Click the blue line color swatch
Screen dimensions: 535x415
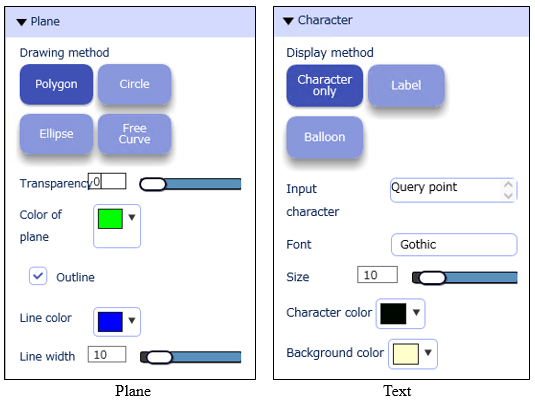click(110, 321)
